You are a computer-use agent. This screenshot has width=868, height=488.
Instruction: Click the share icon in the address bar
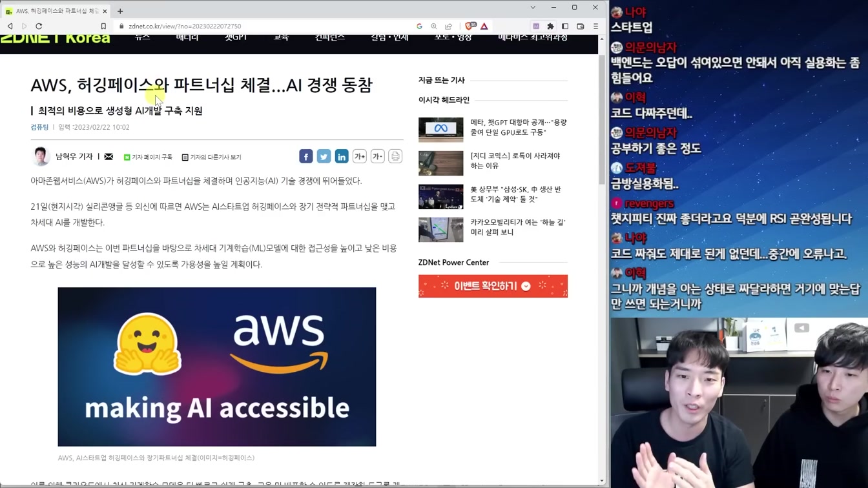pos(448,26)
